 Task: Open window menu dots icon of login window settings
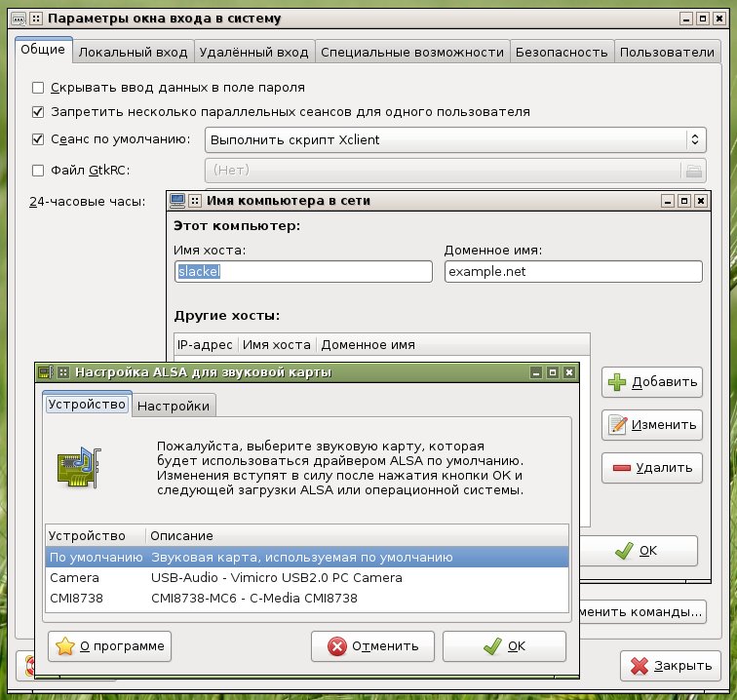tap(36, 19)
